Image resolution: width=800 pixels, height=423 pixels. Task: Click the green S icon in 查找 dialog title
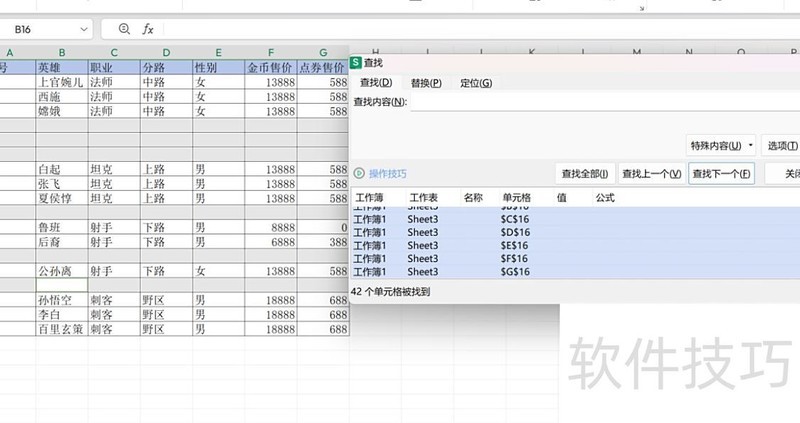356,62
